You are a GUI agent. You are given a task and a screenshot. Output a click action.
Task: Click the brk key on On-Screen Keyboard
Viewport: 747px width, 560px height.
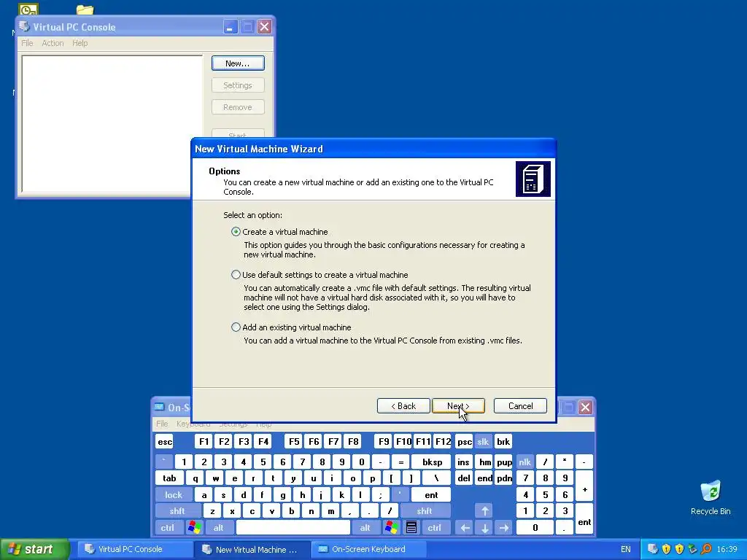(x=503, y=442)
